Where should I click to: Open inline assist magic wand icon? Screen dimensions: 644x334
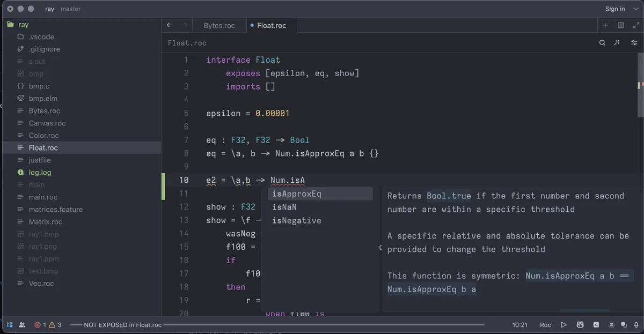click(x=618, y=43)
